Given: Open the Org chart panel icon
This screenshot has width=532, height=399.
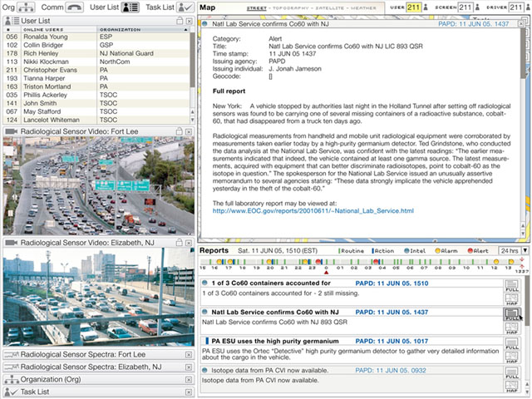Looking at the screenshot, I should [x=26, y=7].
